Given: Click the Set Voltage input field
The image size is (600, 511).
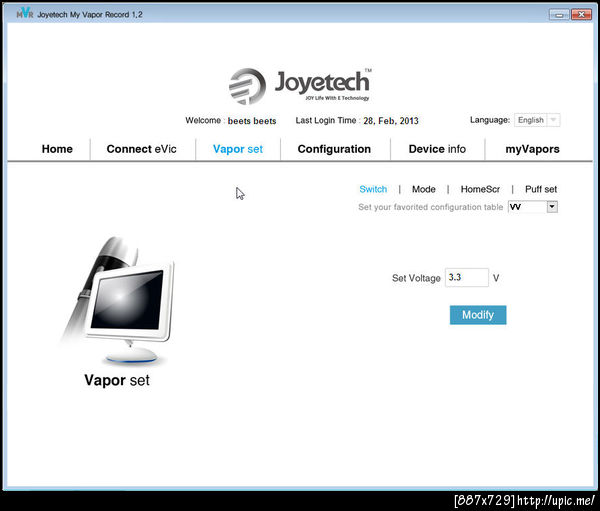Looking at the screenshot, I should [466, 278].
